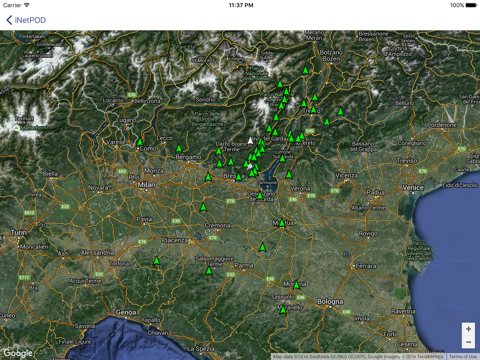Select the green marker south of Salsomaggiore Terme

click(209, 271)
